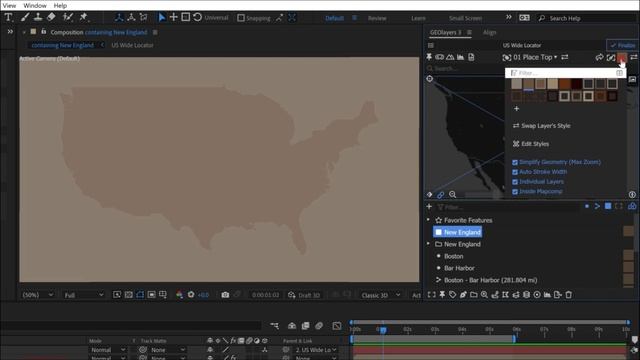The width and height of the screenshot is (640, 360).
Task: Select the Roto Brush tool
Action: 68,17
